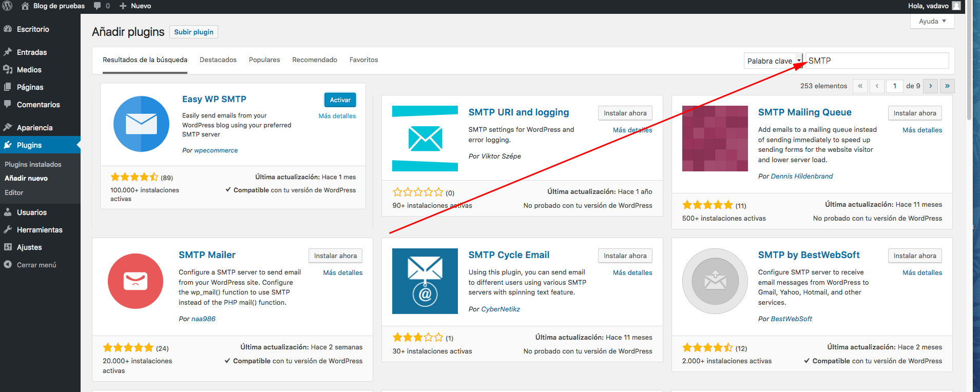
Task: Click the Entradas pushpin icon
Action: [x=8, y=52]
